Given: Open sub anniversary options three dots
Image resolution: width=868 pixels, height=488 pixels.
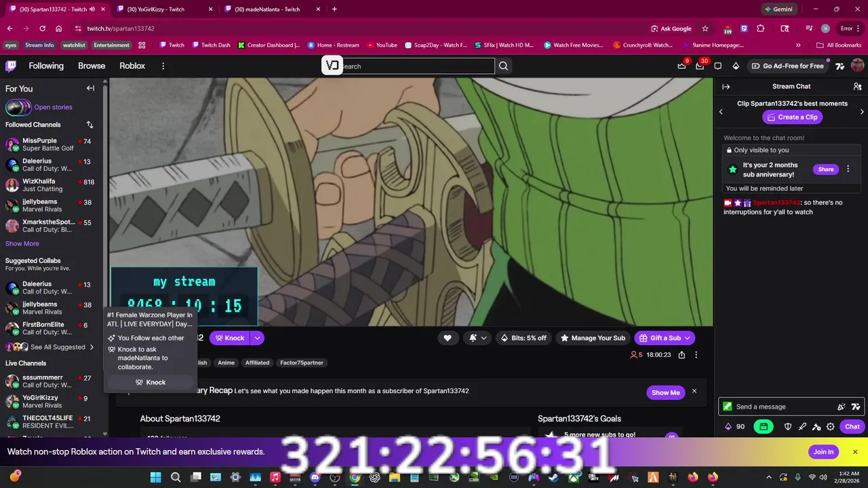Looking at the screenshot, I should 848,169.
